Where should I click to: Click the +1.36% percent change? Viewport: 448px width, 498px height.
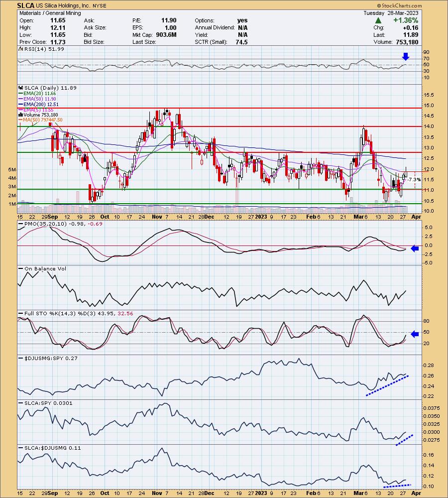coord(406,20)
